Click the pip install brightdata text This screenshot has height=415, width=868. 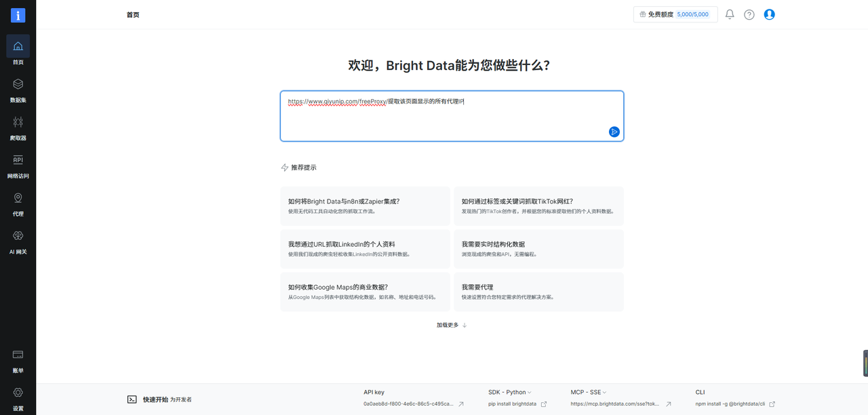tap(512, 403)
